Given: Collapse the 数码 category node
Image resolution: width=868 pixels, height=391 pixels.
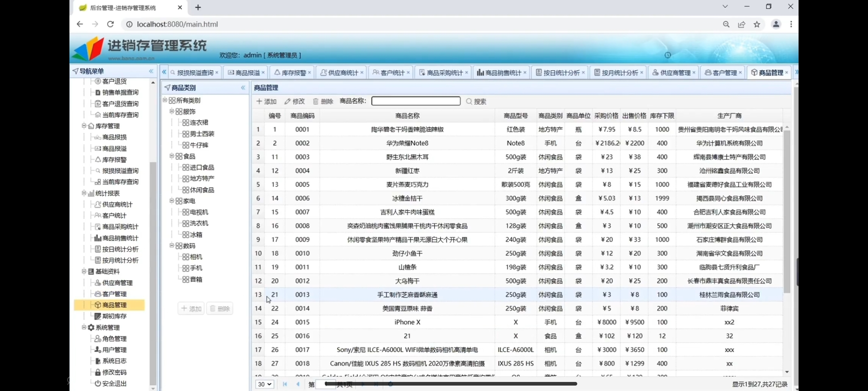Looking at the screenshot, I should [172, 245].
